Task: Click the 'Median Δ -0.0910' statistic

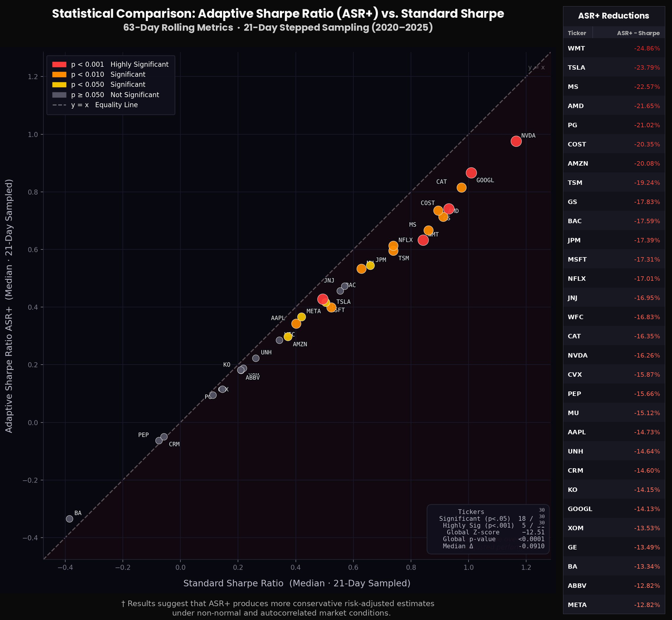Action: [493, 546]
